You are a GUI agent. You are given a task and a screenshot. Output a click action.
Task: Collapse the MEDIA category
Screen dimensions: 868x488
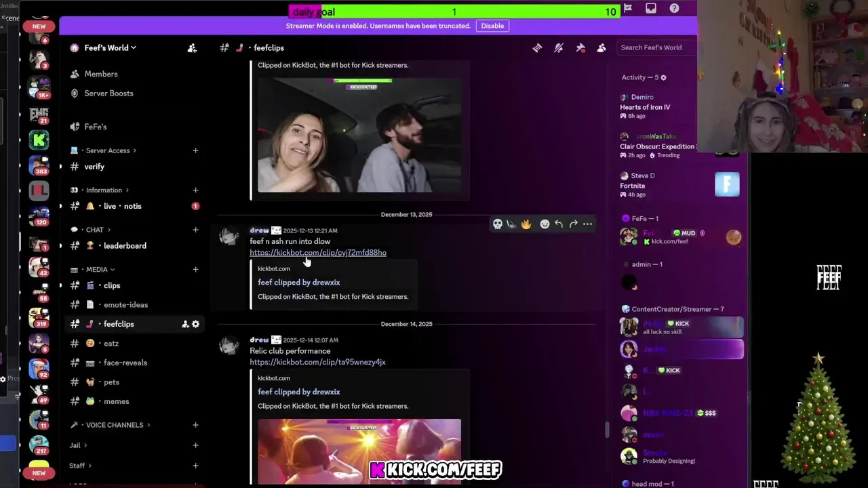coord(96,269)
